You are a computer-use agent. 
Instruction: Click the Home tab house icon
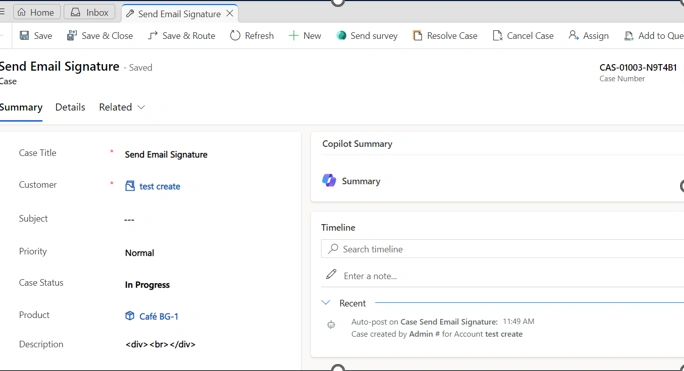click(x=21, y=12)
